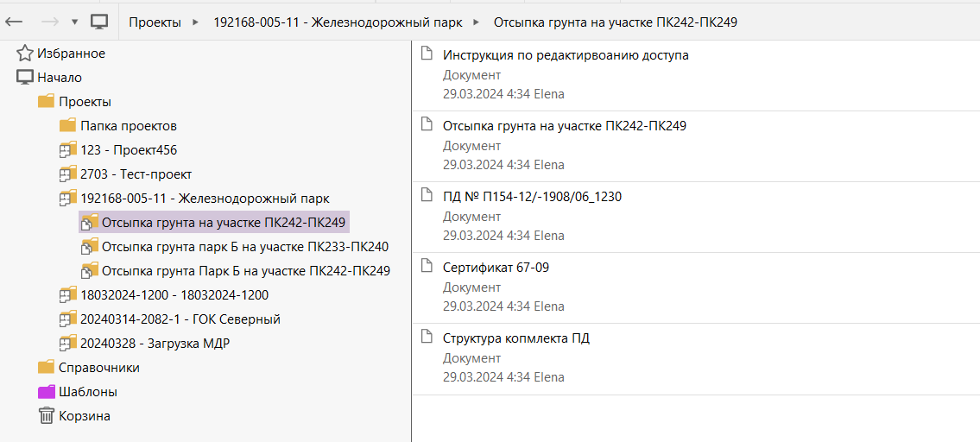Select 192168-005-11 - Железнодорожный парк tree node
The image size is (980, 442).
point(205,199)
